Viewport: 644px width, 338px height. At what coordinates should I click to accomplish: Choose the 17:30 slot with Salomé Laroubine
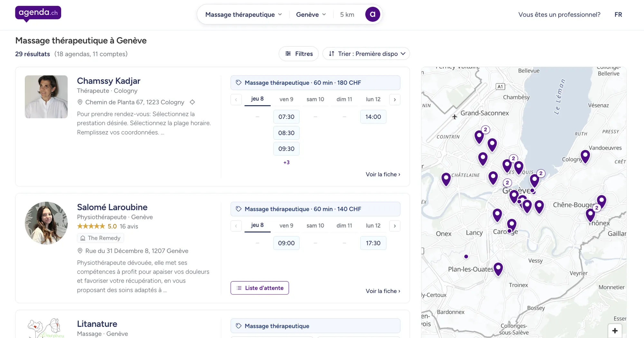point(373,243)
